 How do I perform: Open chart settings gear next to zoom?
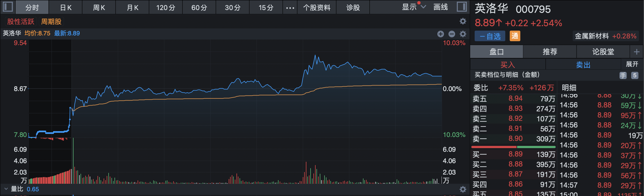click(x=463, y=34)
